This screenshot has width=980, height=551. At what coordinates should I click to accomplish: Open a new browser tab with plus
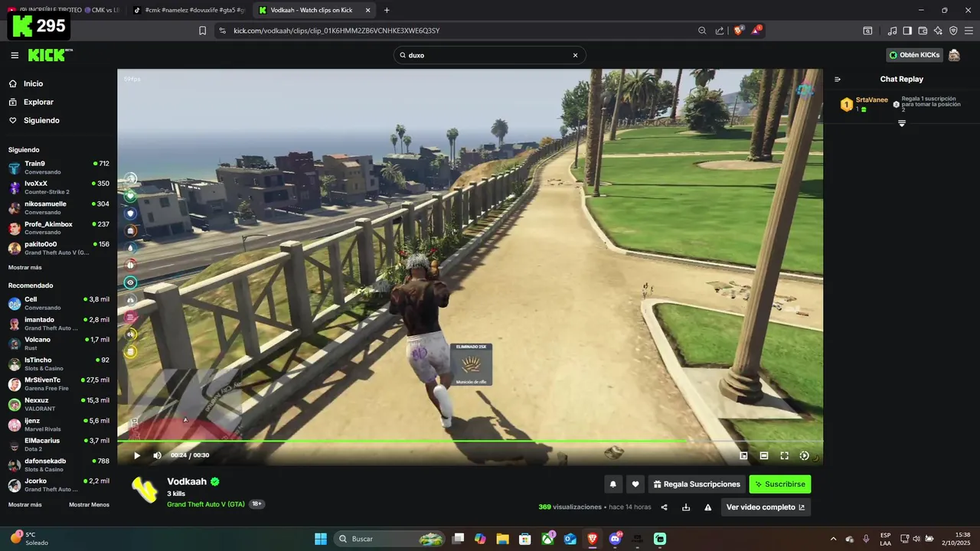coord(387,10)
